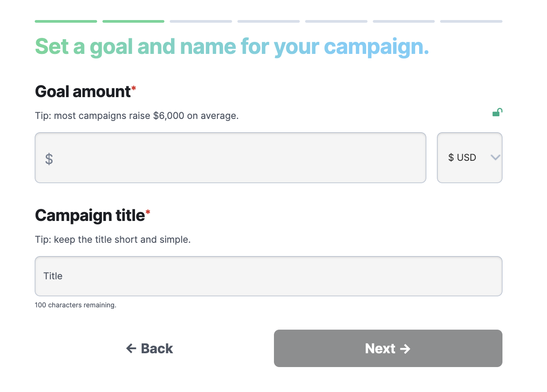
Task: Click into the Campaign title field
Action: [268, 276]
